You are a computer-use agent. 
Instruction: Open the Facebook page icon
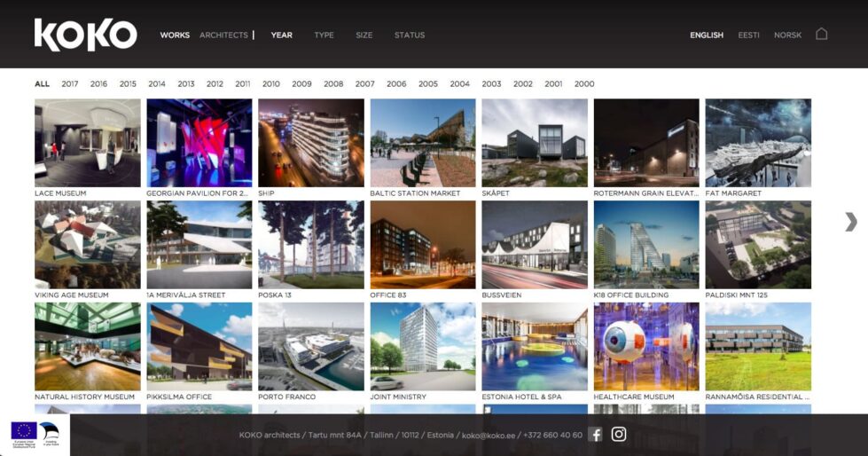(596, 435)
